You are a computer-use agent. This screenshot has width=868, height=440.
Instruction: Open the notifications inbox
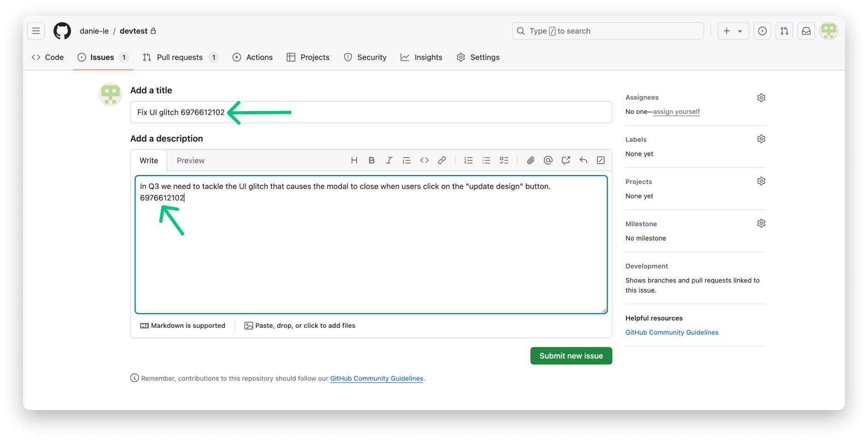[x=806, y=31]
